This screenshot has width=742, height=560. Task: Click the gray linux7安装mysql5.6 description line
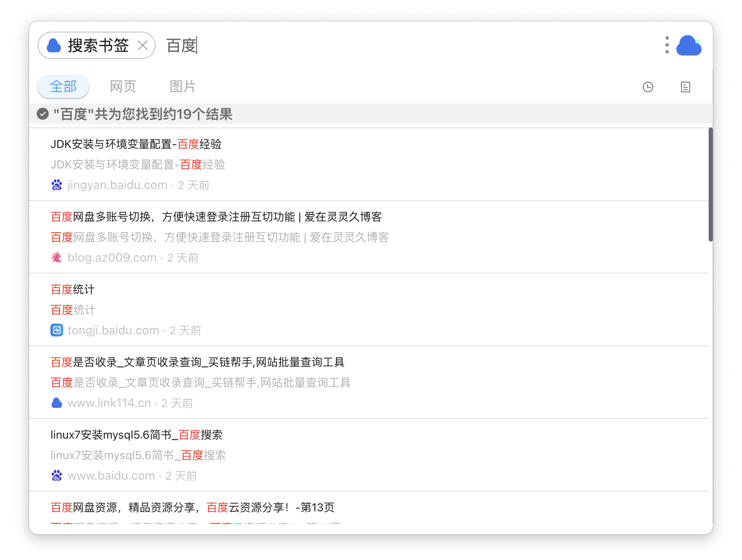click(x=138, y=455)
